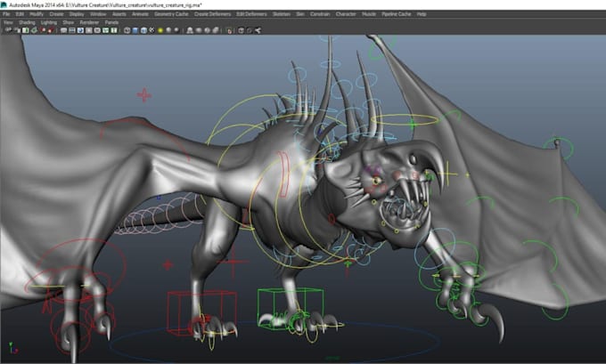Open the Display menu
This screenshot has height=364, width=606.
click(x=77, y=14)
